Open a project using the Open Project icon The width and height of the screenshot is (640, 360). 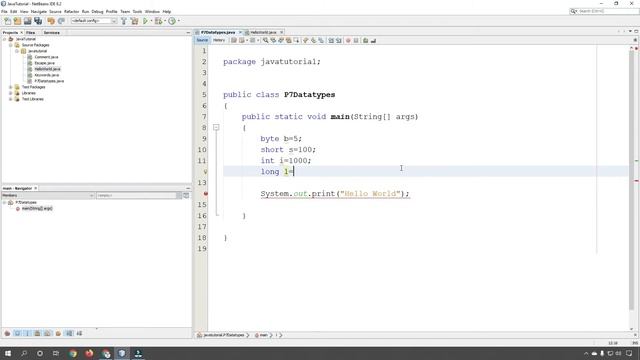pyautogui.click(x=27, y=21)
